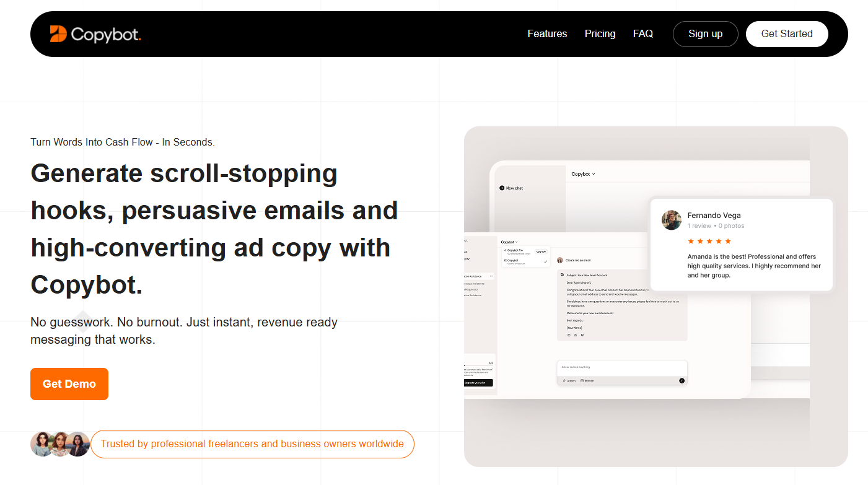Click the round send arrow icon in mockup
Image resolution: width=868 pixels, height=485 pixels.
coord(682,381)
